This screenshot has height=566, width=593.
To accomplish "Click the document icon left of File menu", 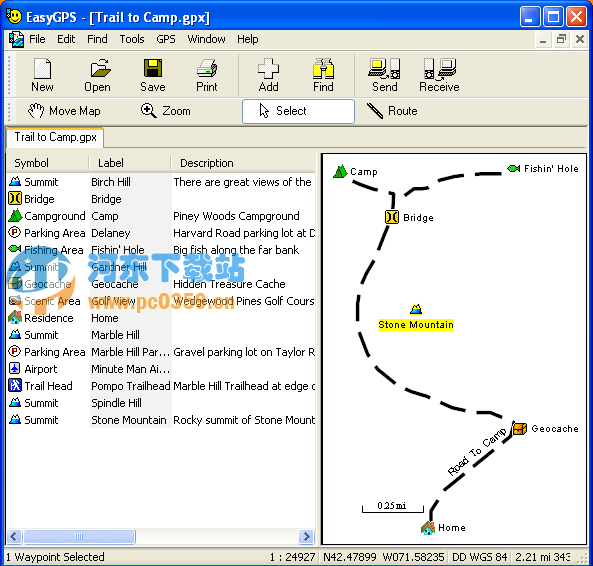I will coord(16,39).
